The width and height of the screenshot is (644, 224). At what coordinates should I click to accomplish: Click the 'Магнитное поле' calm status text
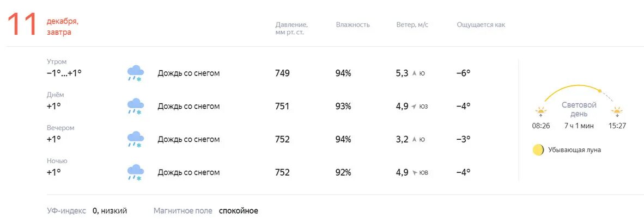(x=239, y=211)
